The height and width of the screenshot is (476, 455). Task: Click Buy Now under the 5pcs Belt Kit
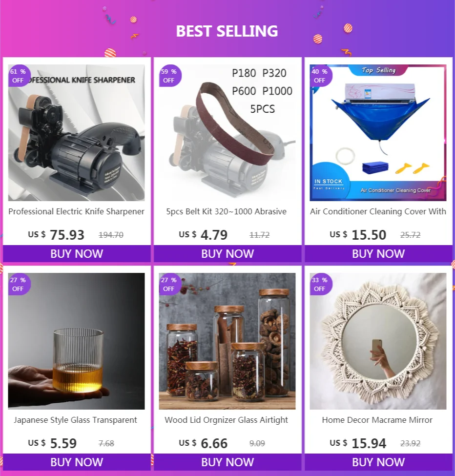(x=227, y=253)
